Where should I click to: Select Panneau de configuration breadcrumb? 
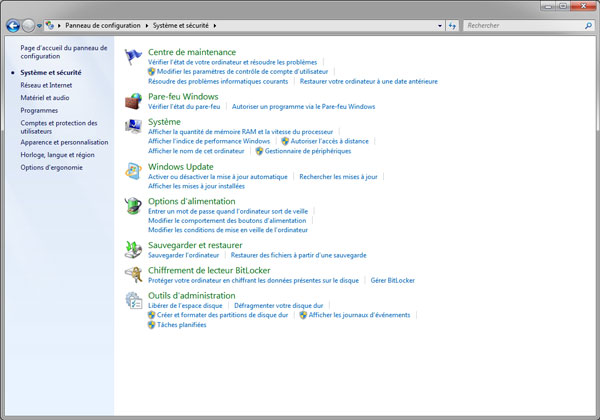coord(103,26)
